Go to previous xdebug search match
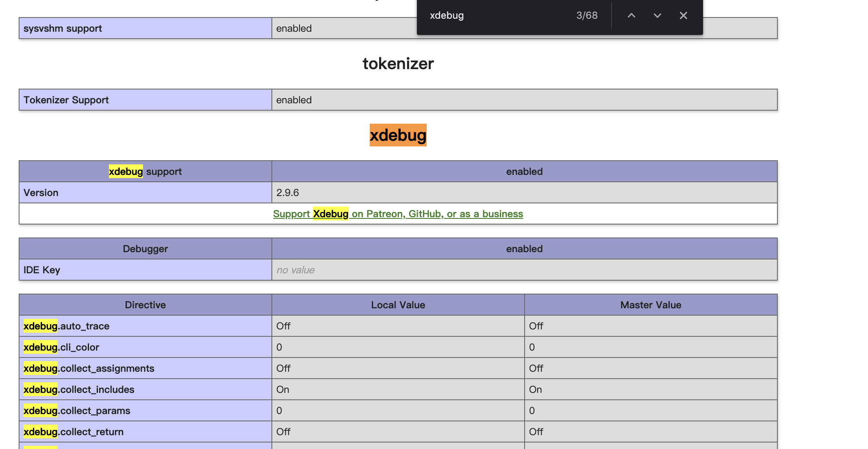 (631, 15)
